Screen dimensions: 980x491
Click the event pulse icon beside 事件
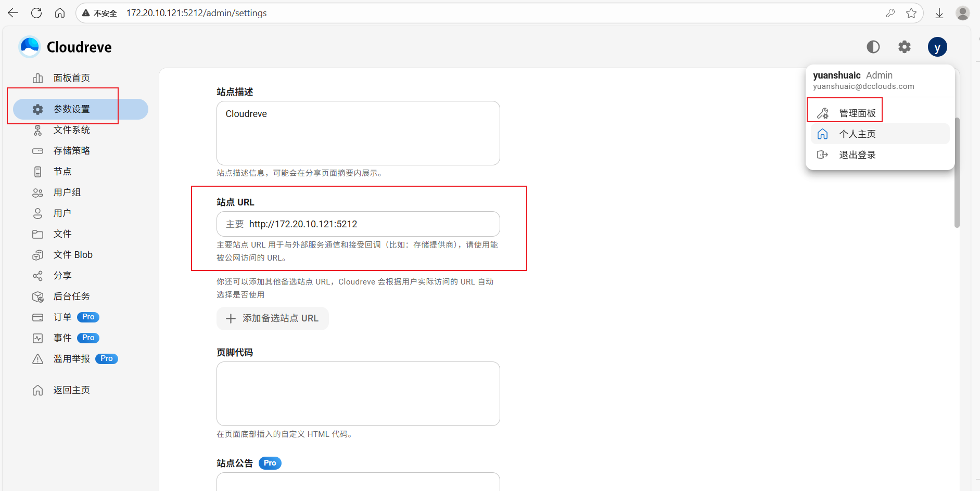pos(38,338)
